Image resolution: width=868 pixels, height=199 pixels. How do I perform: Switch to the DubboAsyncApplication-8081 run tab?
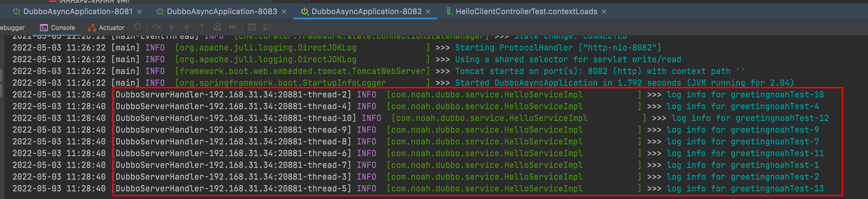78,11
